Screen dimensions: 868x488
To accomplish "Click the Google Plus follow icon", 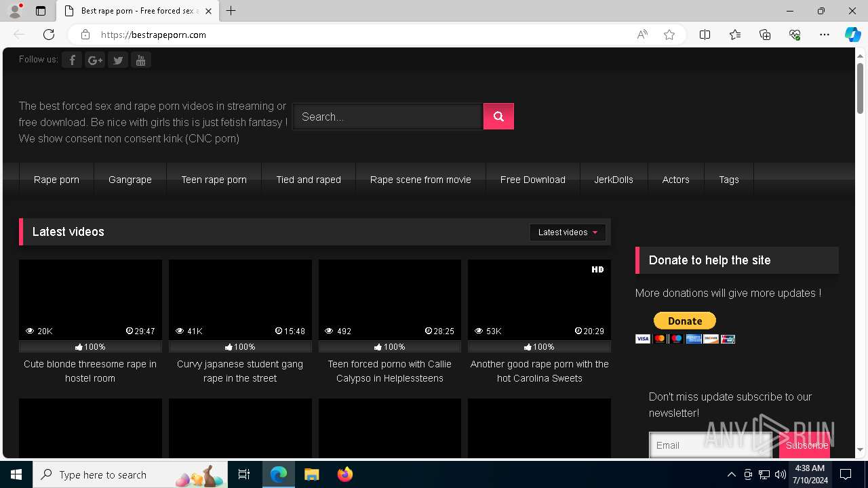I will click(x=95, y=60).
